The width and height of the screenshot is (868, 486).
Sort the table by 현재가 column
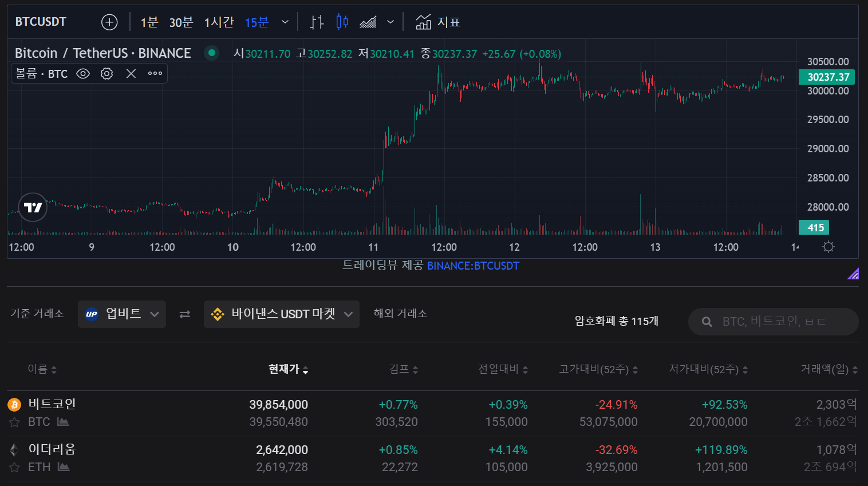[x=289, y=369]
